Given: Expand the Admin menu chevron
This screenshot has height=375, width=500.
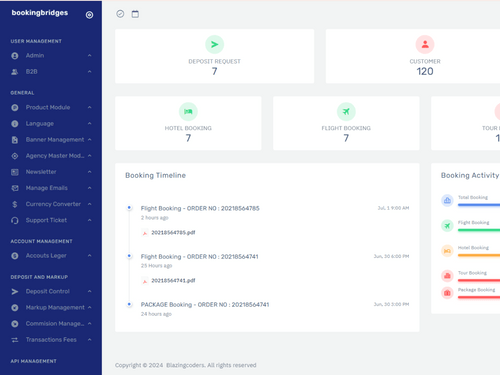Looking at the screenshot, I should [90, 55].
